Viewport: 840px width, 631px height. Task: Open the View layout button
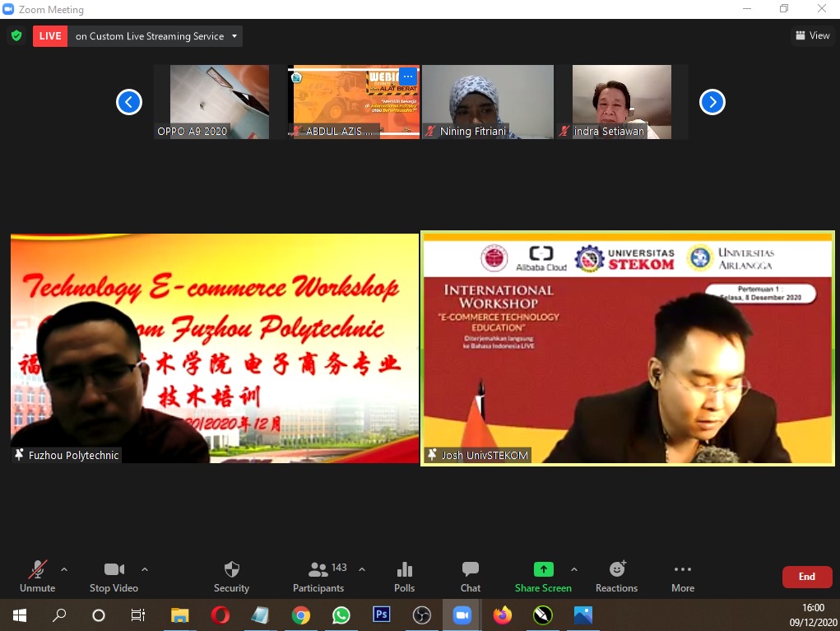(x=813, y=35)
